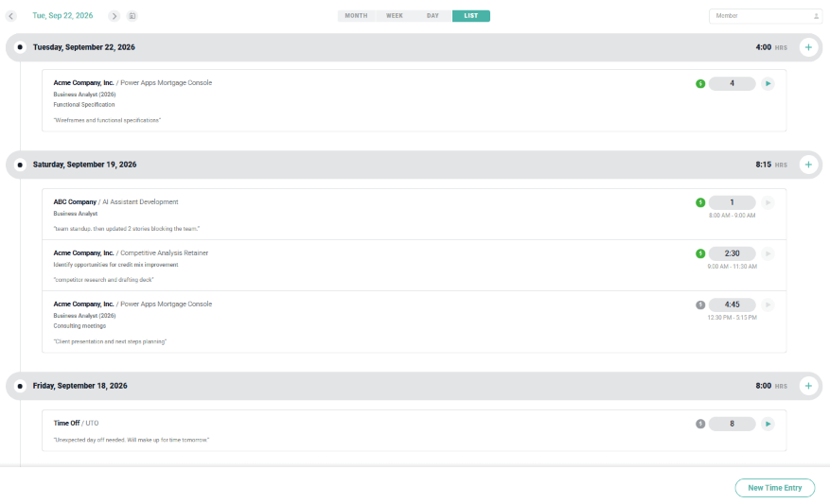
Task: Go to previous date with left arrow
Action: tap(11, 16)
